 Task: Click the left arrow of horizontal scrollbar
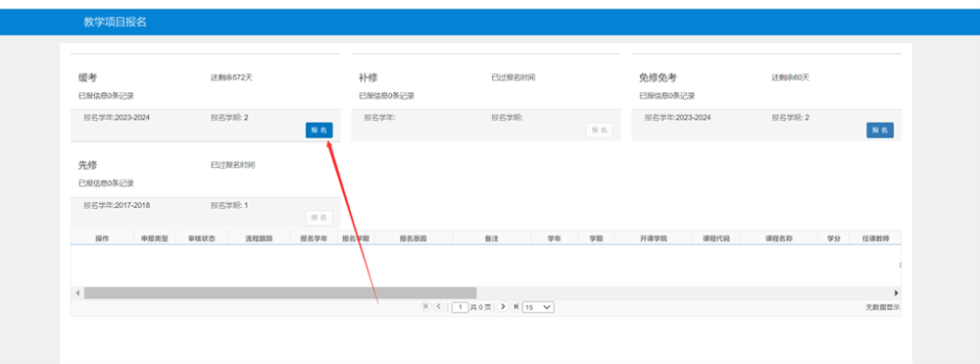pos(77,292)
